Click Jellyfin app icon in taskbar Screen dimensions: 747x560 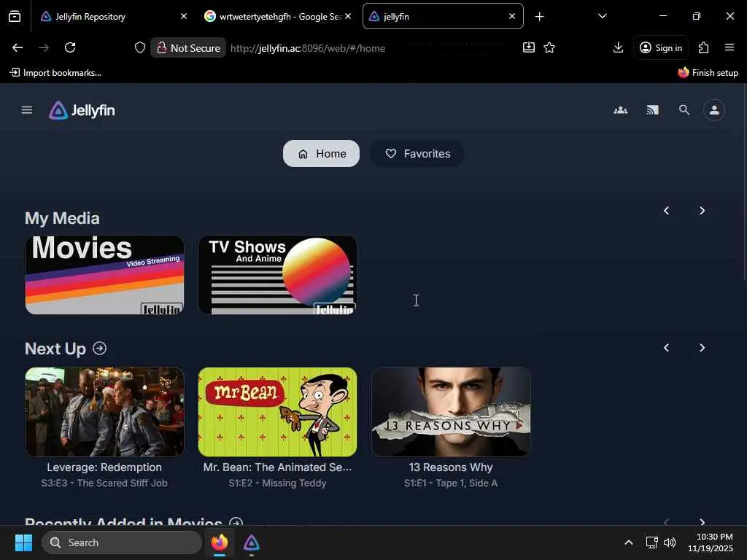(x=252, y=542)
